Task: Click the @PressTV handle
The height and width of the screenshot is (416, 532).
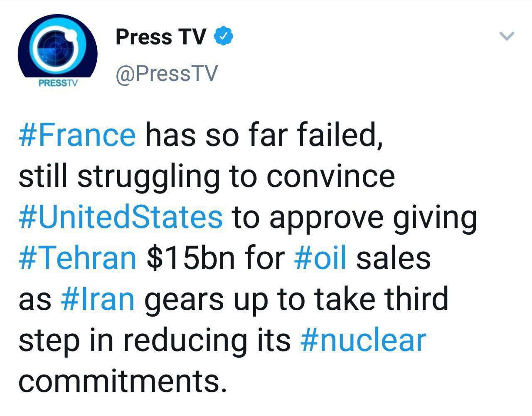Action: pos(167,74)
